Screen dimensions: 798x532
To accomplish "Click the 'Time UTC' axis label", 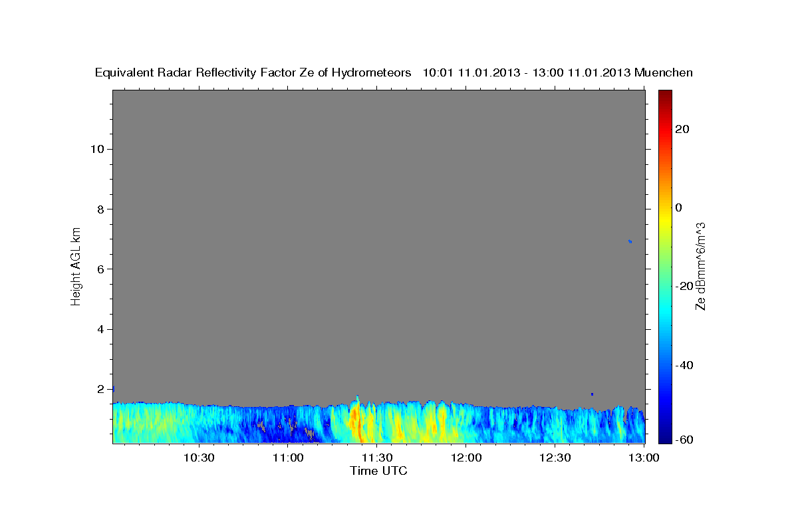I will coord(378,471).
